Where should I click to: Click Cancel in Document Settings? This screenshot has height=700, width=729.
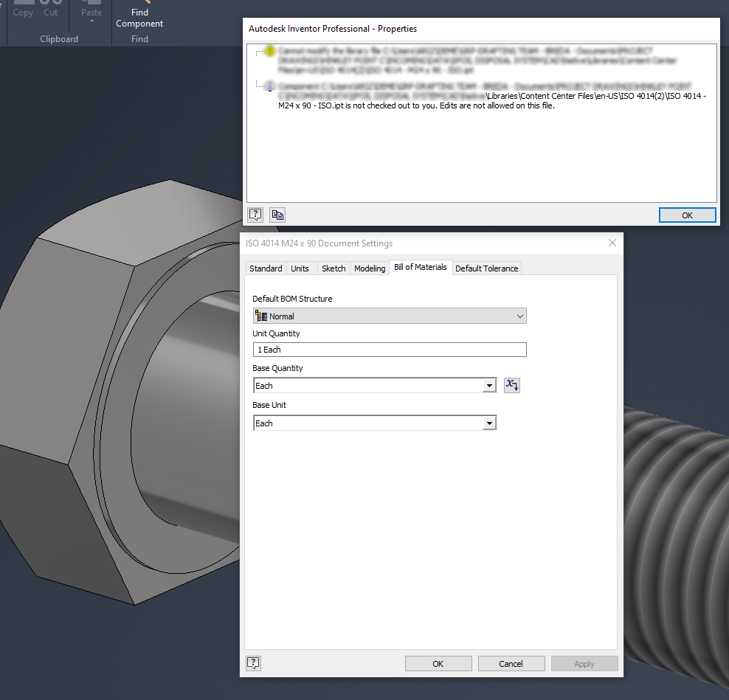click(x=511, y=662)
